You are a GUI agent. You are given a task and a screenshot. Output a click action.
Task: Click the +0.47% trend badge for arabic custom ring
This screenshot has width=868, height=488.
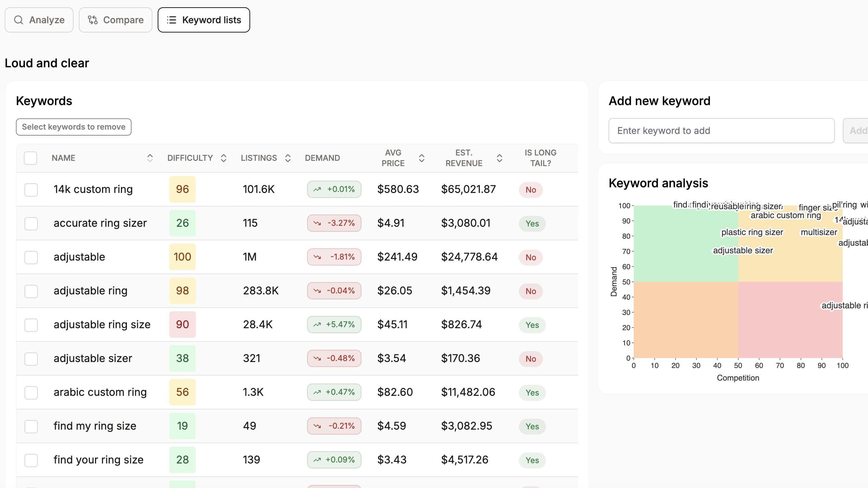pos(334,392)
